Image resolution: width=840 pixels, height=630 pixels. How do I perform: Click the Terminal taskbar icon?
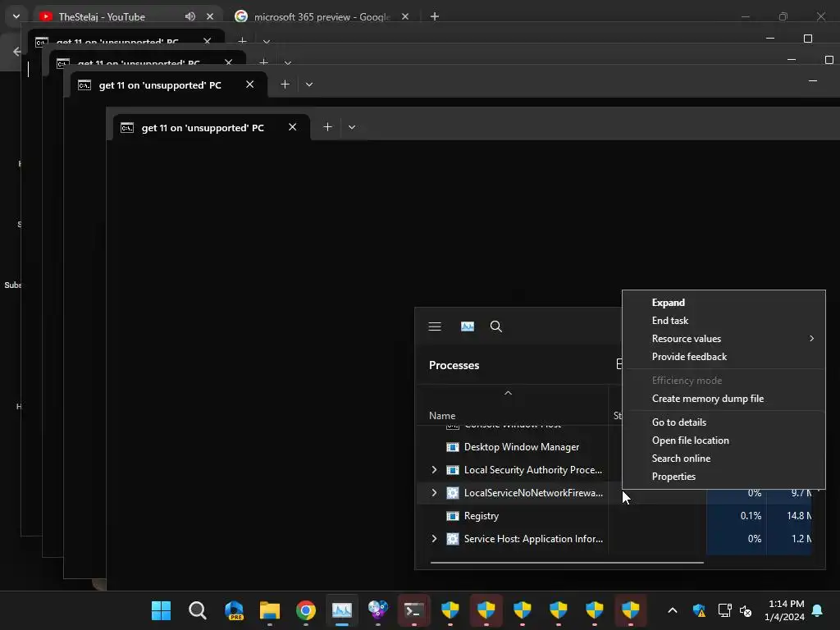414,610
